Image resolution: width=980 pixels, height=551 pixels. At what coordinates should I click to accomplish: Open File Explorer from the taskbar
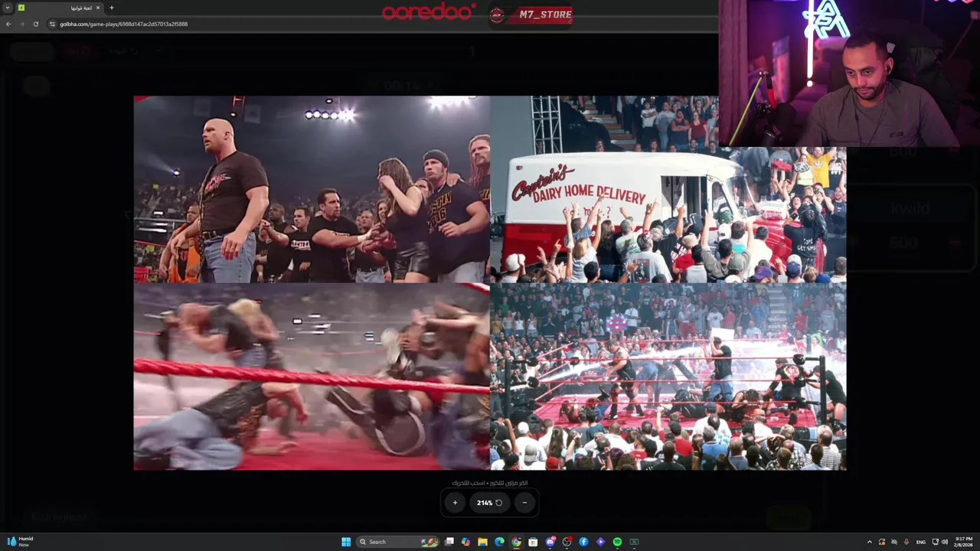pyautogui.click(x=482, y=542)
